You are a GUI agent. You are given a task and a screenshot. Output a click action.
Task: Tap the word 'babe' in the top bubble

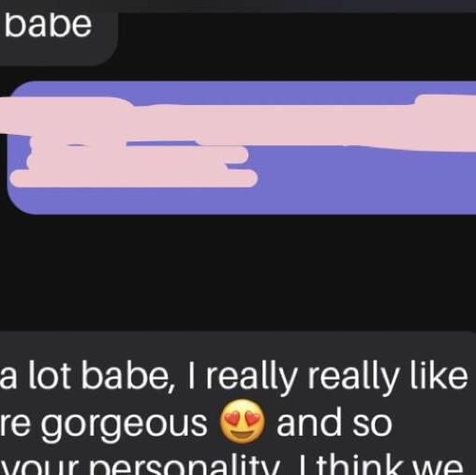tap(48, 24)
